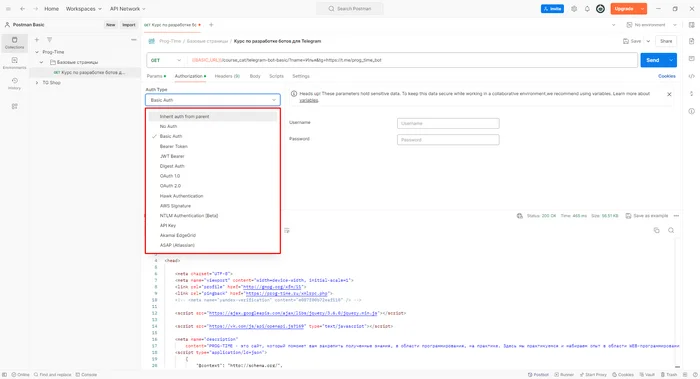Select API Key auth option
The width and height of the screenshot is (700, 379).
(213, 225)
